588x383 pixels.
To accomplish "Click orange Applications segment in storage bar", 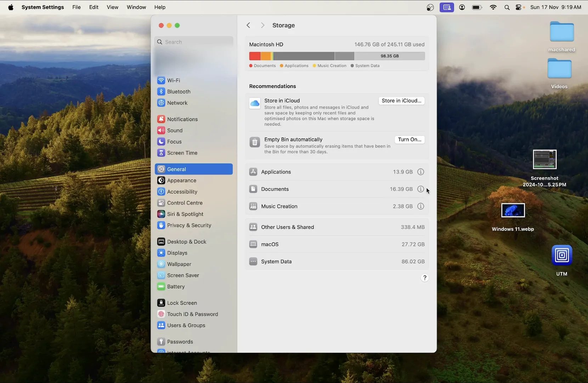I will point(266,56).
